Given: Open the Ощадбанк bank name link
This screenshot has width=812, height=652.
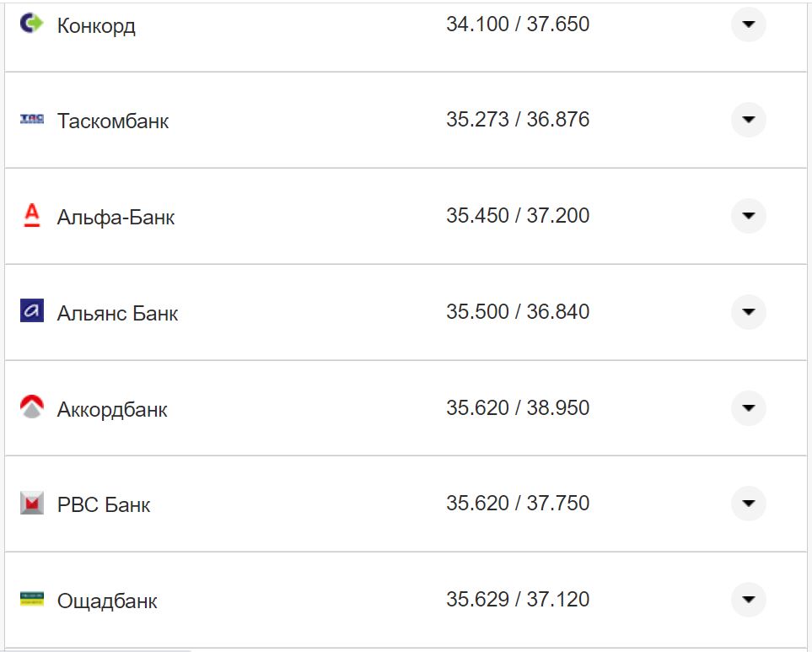Looking at the screenshot, I should point(107,601).
